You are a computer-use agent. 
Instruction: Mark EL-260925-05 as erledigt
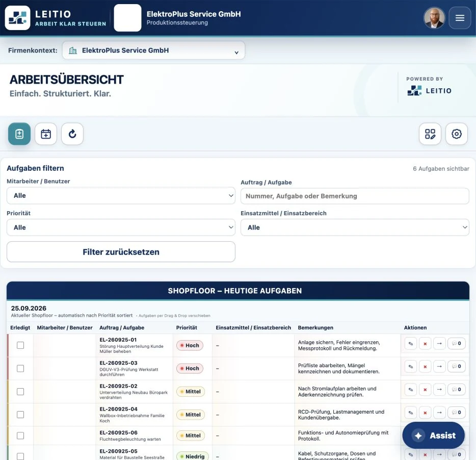[x=20, y=456]
